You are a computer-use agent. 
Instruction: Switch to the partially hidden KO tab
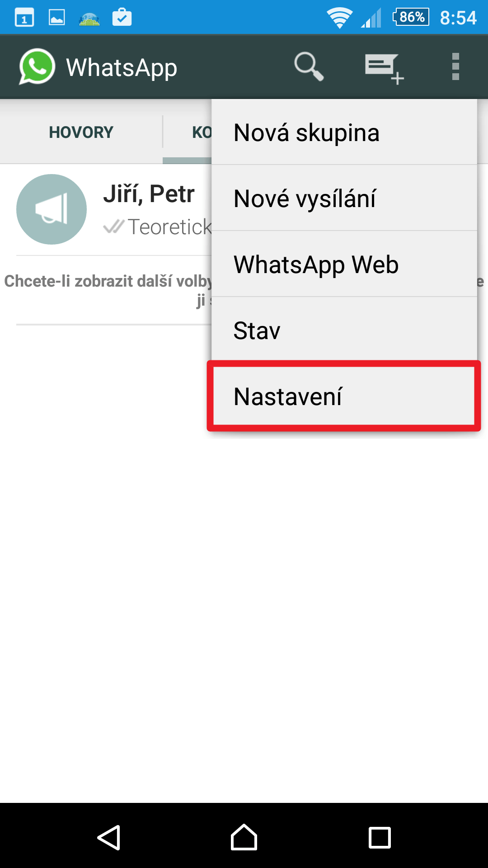tap(188, 132)
